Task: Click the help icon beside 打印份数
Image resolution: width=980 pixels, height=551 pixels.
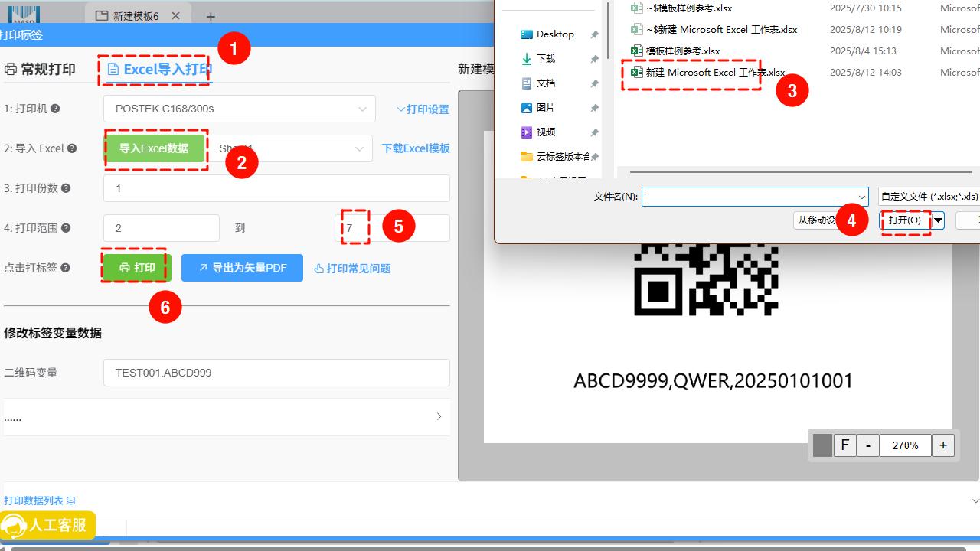Action: point(66,188)
